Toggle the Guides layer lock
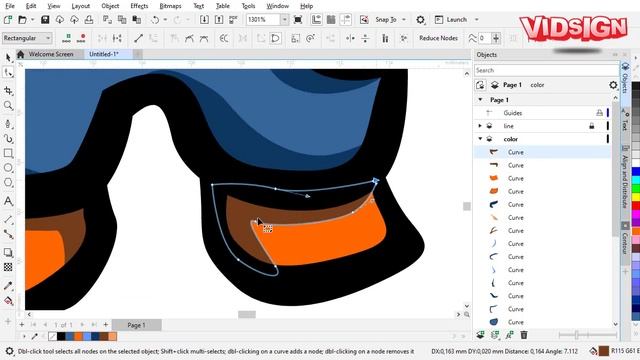 599,113
